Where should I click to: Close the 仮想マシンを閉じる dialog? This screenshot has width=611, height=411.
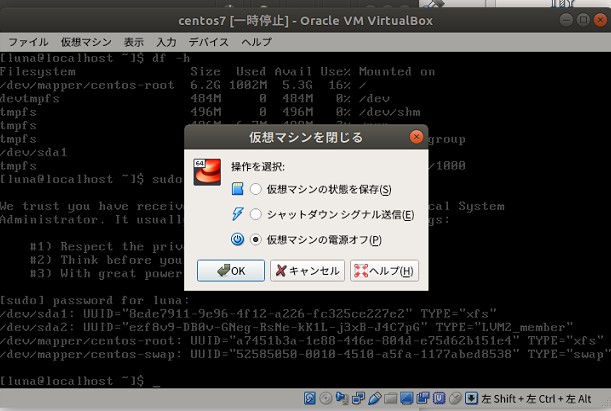tap(416, 136)
